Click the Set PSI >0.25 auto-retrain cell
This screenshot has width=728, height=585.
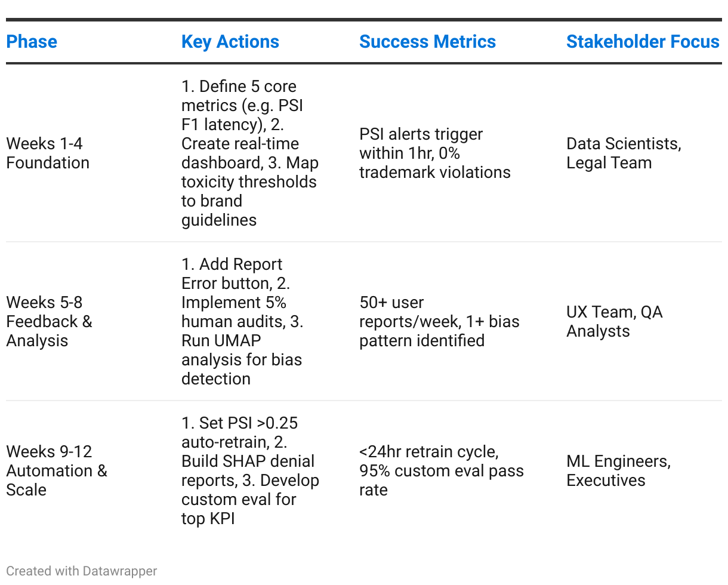[x=251, y=471]
